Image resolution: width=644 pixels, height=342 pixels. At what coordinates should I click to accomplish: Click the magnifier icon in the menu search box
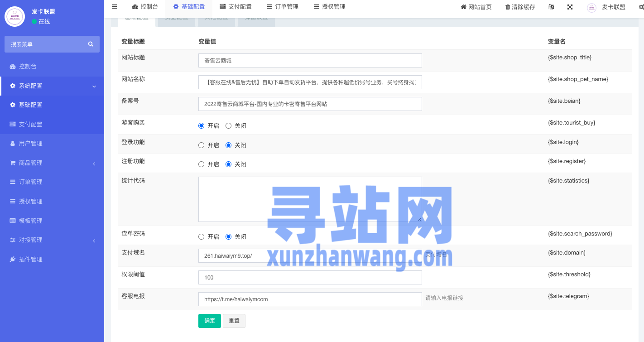click(x=91, y=44)
